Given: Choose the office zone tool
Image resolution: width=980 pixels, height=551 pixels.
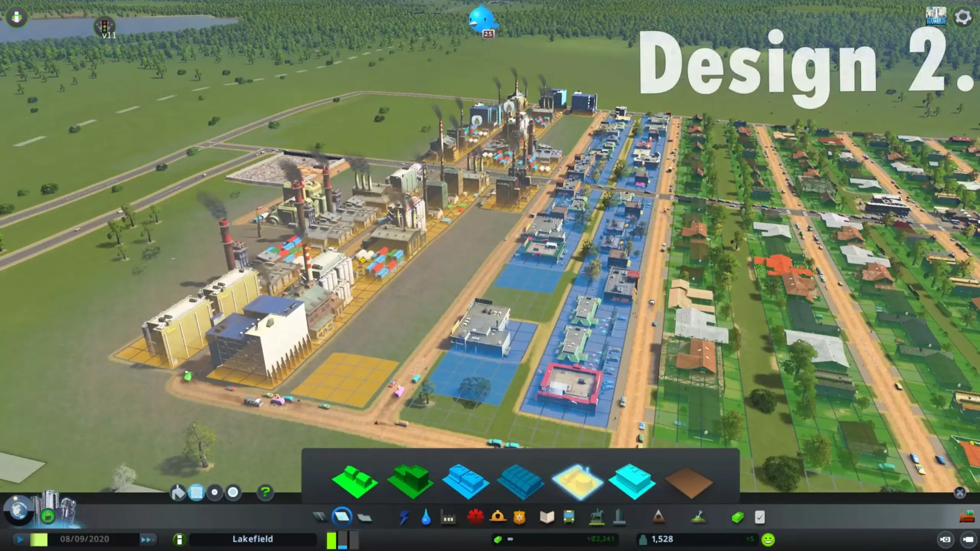Looking at the screenshot, I should pyautogui.click(x=632, y=481).
